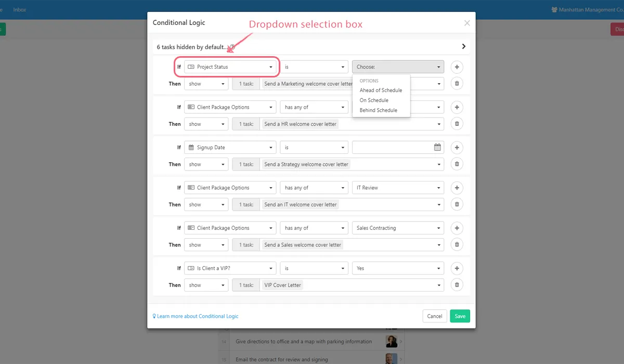Close the Conditional Logic dialog with X

click(467, 23)
